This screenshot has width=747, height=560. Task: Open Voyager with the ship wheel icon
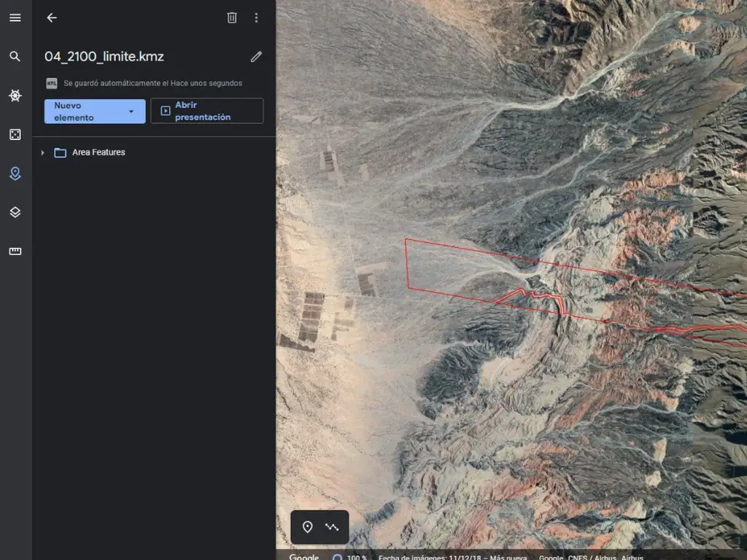(x=15, y=96)
